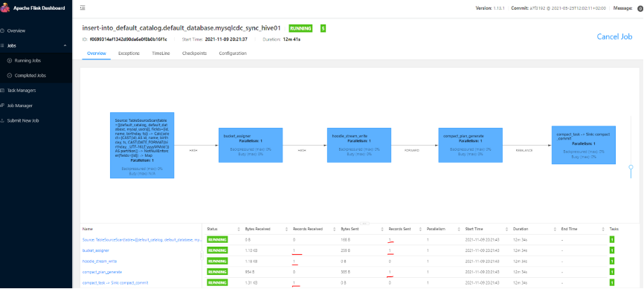The width and height of the screenshot is (644, 289).
Task: Click the Cancel Job link
Action: 614,36
